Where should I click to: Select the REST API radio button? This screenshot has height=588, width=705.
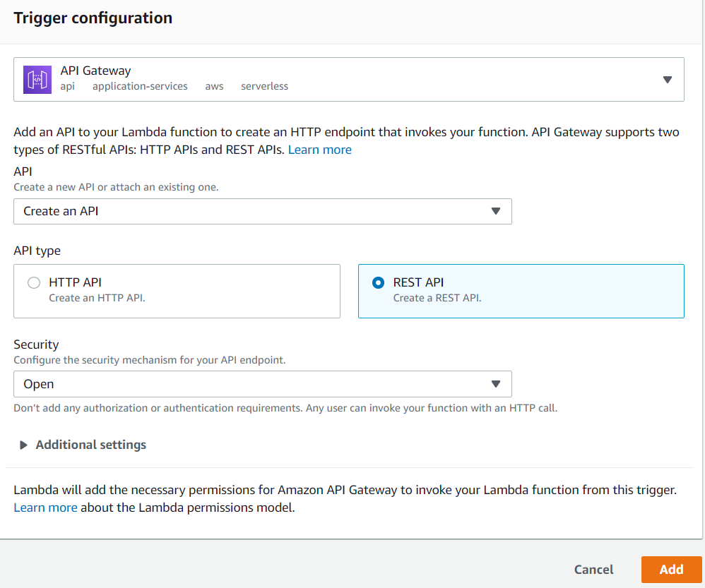click(x=378, y=282)
